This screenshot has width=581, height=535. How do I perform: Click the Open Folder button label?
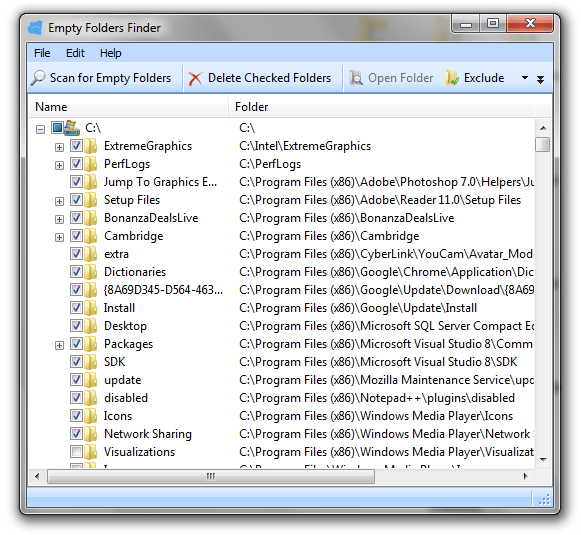(401, 78)
